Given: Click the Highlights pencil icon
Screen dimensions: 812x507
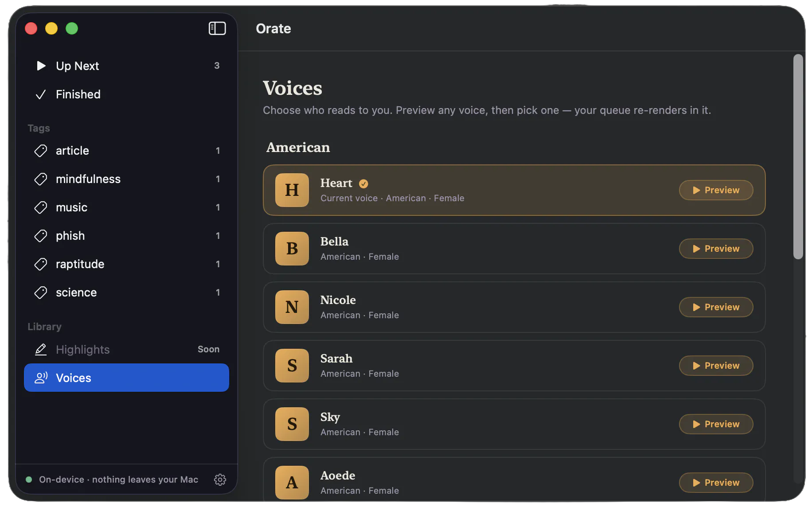Looking at the screenshot, I should pos(41,350).
